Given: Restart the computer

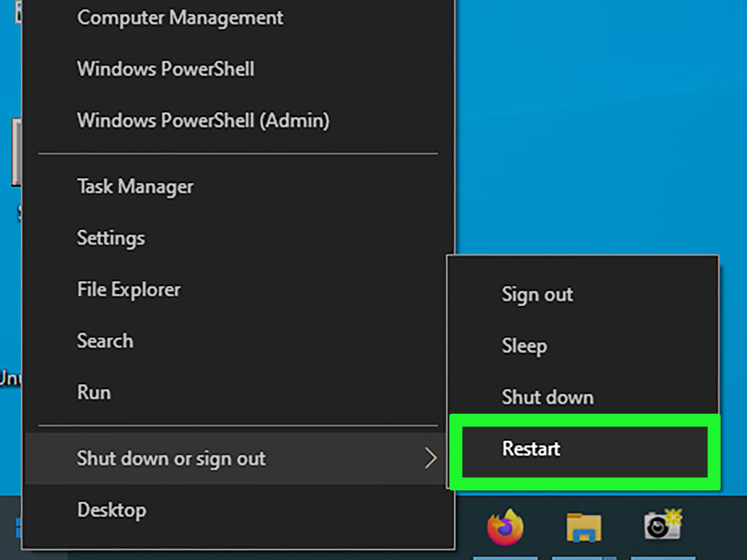Looking at the screenshot, I should click(x=531, y=449).
